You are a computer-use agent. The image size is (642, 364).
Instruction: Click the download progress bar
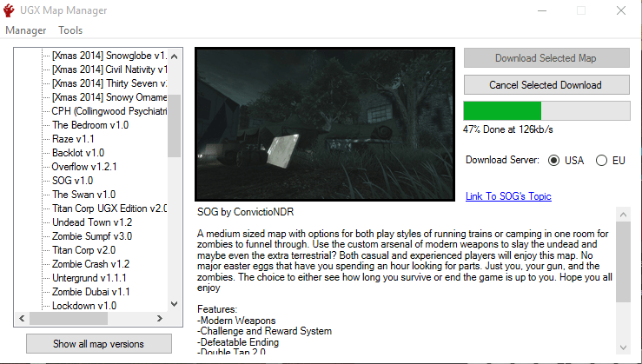546,111
